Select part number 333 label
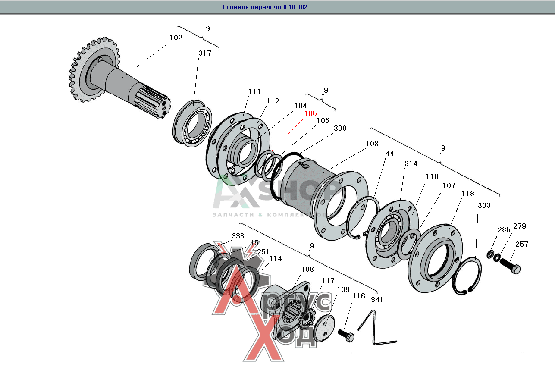Screen dimensions: 555x392 238,236
